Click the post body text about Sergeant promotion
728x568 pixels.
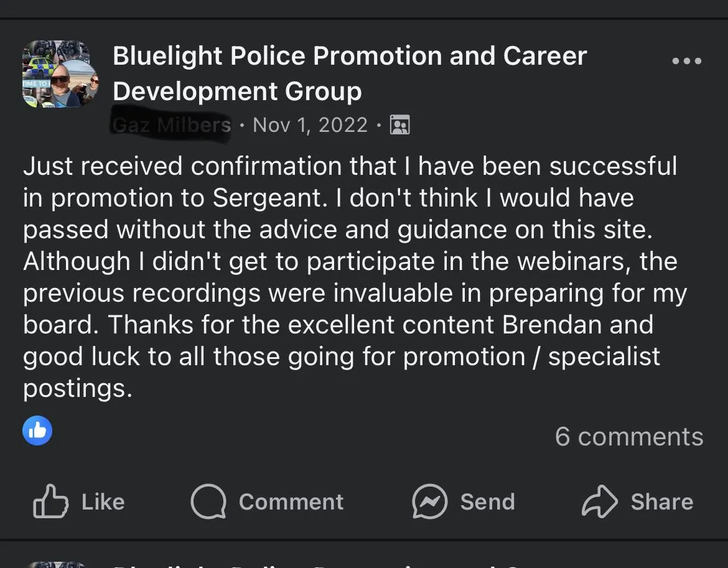click(x=355, y=277)
